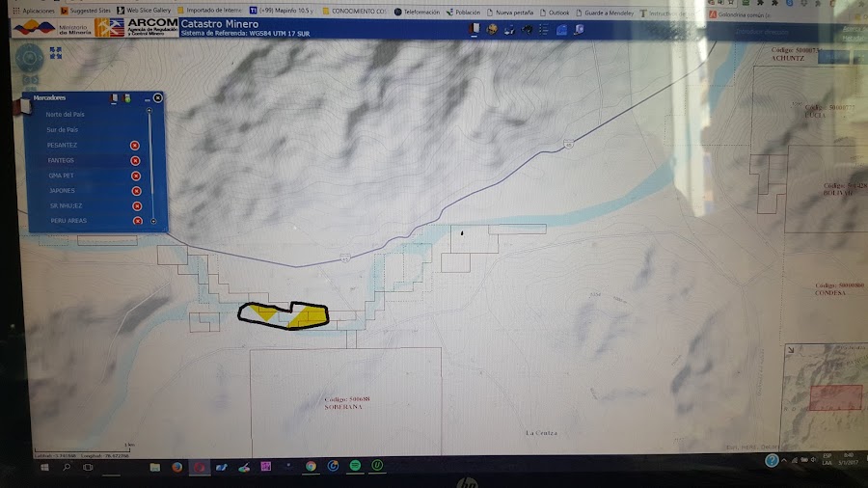Select the Norte del País bookmark
This screenshot has height=488, width=868.
(65, 115)
